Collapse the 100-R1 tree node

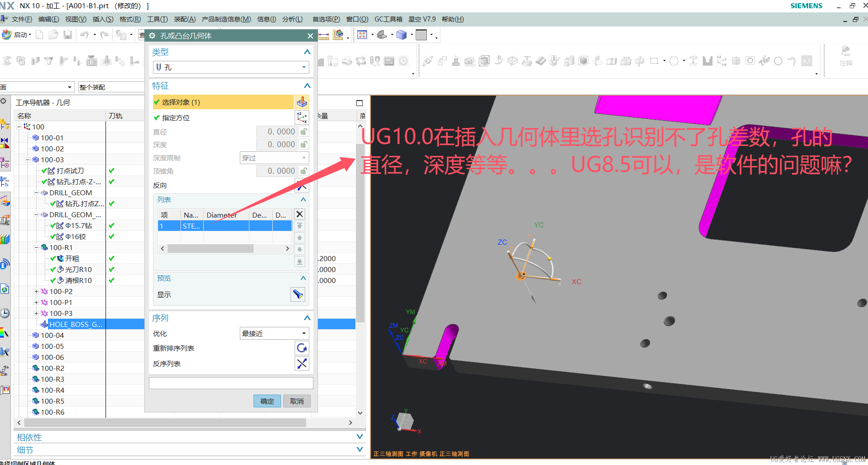pos(36,247)
